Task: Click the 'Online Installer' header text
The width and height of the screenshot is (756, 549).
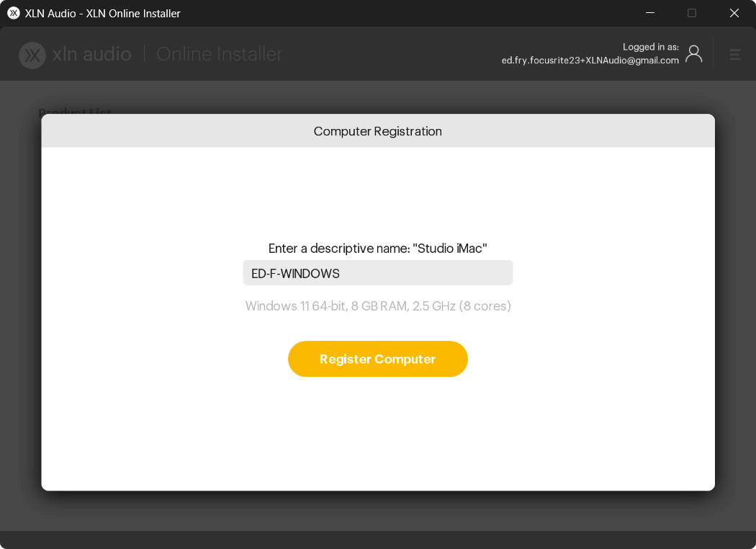Action: pyautogui.click(x=219, y=54)
